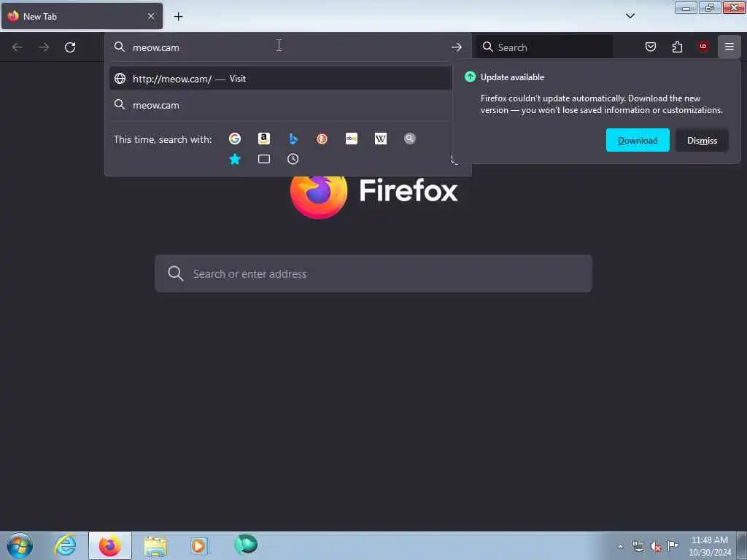Select meow.cam search suggestion
Image resolution: width=747 pixels, height=560 pixels.
pos(280,105)
